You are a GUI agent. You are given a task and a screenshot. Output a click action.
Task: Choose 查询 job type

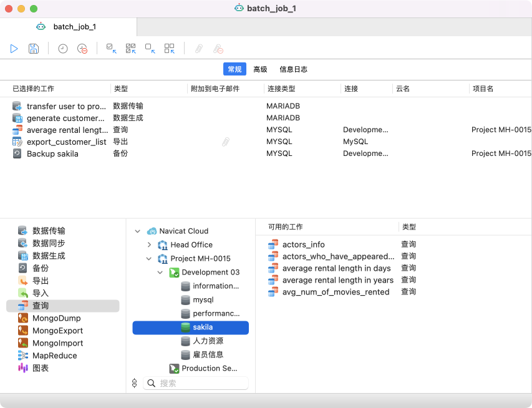63,306
